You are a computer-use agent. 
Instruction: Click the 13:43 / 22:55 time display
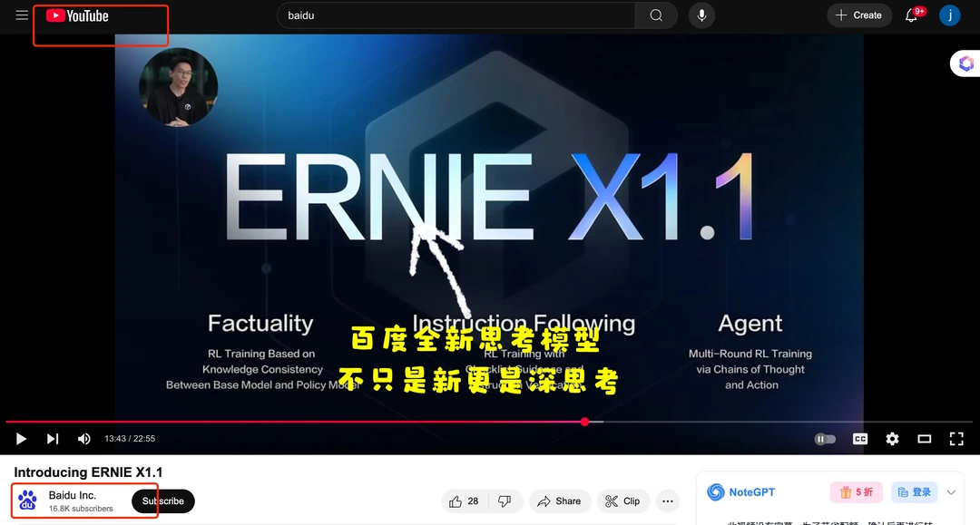point(130,439)
